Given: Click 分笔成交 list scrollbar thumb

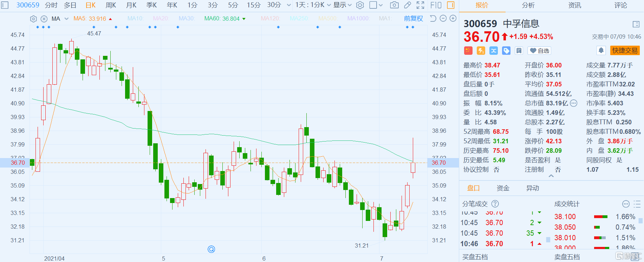Looking at the screenshot, I should coord(548,240).
